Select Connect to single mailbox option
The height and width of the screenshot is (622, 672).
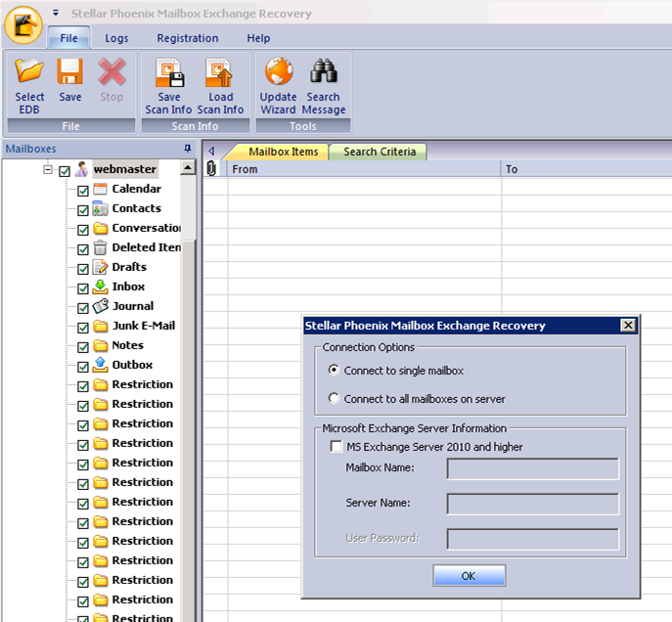pyautogui.click(x=334, y=370)
